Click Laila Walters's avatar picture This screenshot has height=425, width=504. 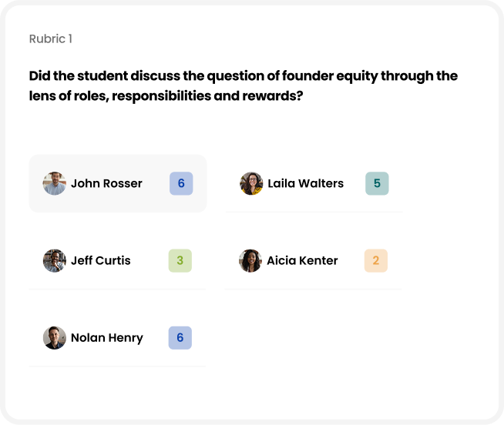[x=251, y=183]
